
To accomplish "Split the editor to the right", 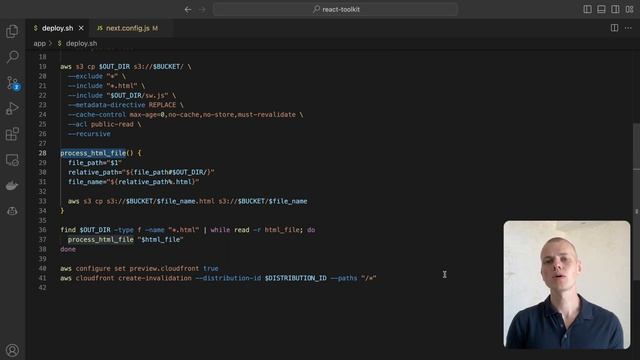I will 614,28.
